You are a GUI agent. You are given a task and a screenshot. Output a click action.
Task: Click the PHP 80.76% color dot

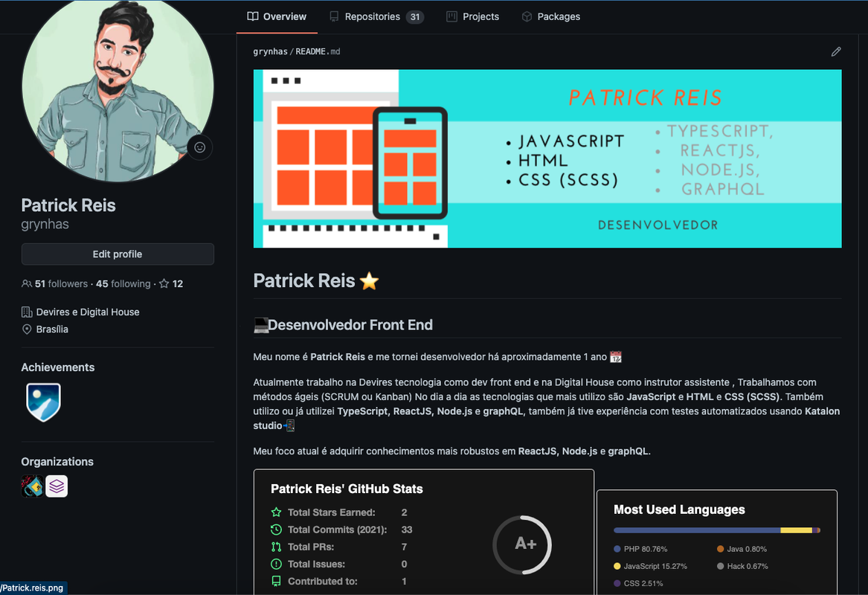pyautogui.click(x=617, y=549)
